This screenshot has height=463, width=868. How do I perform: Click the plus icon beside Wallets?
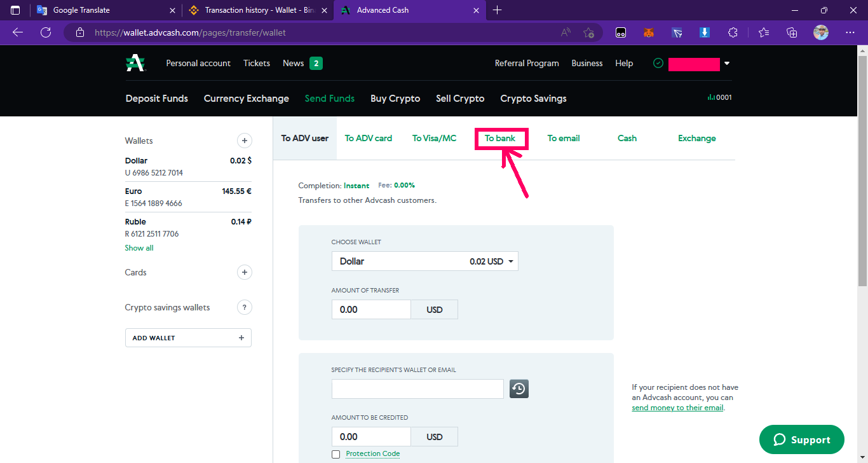tap(244, 141)
